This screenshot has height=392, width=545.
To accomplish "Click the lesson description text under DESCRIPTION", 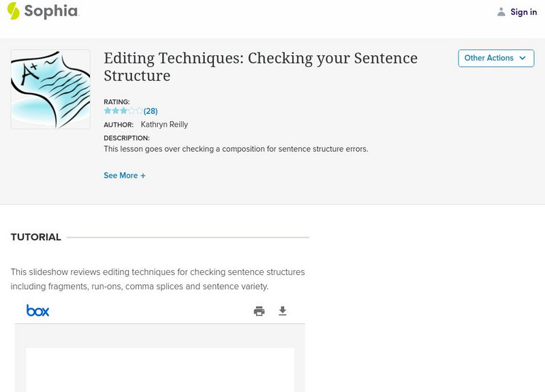I will click(x=236, y=149).
